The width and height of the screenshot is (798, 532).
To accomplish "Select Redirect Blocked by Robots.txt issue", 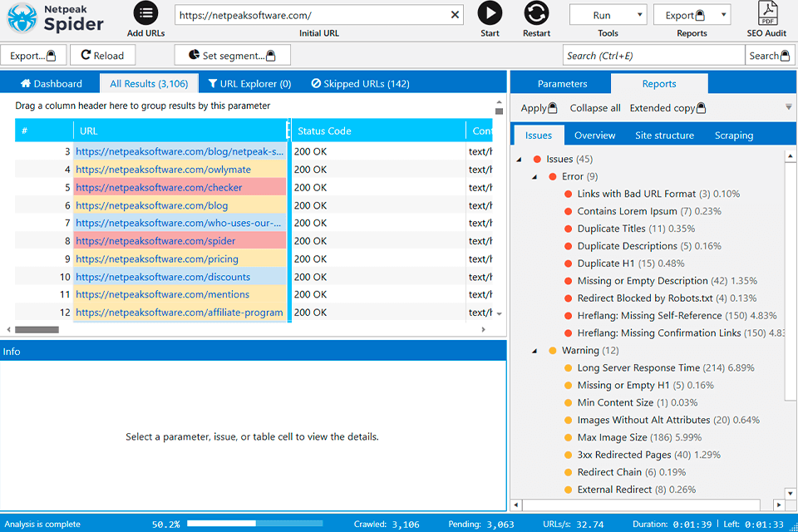I will 667,298.
